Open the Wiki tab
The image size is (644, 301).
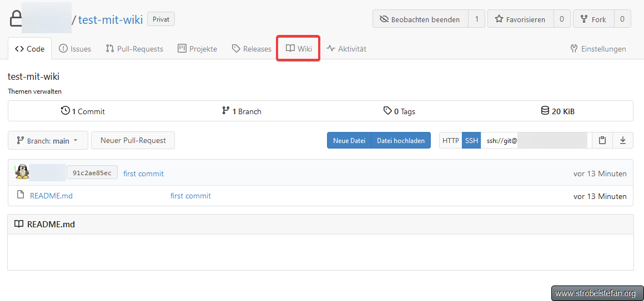(299, 49)
